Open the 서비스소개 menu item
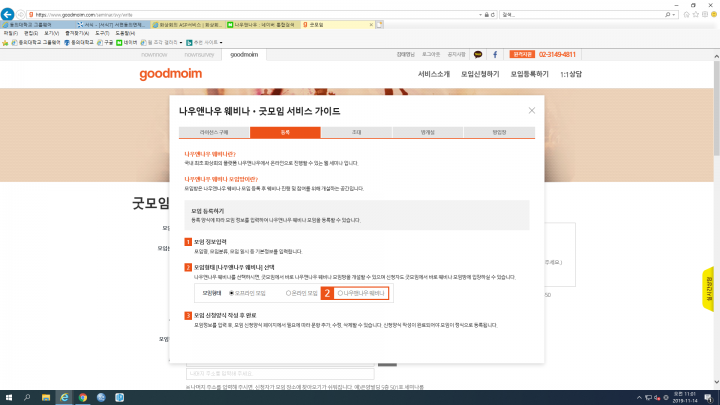 pyautogui.click(x=433, y=74)
